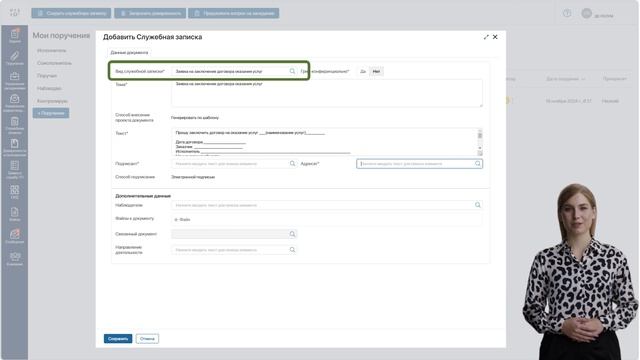The image size is (640, 360).
Task: Click the Текст field scrollbar
Action: coord(480,142)
